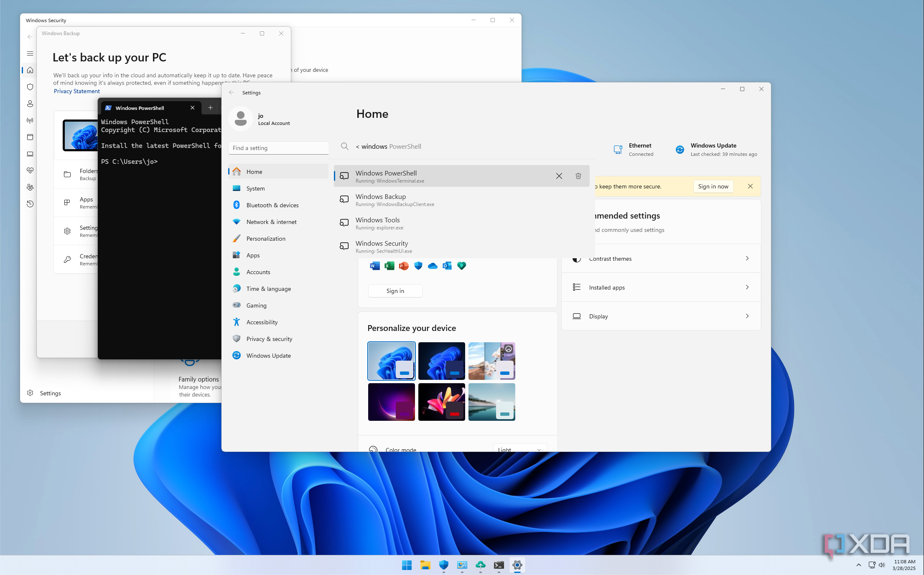Open the Terminal icon on the taskbar

[x=499, y=565]
